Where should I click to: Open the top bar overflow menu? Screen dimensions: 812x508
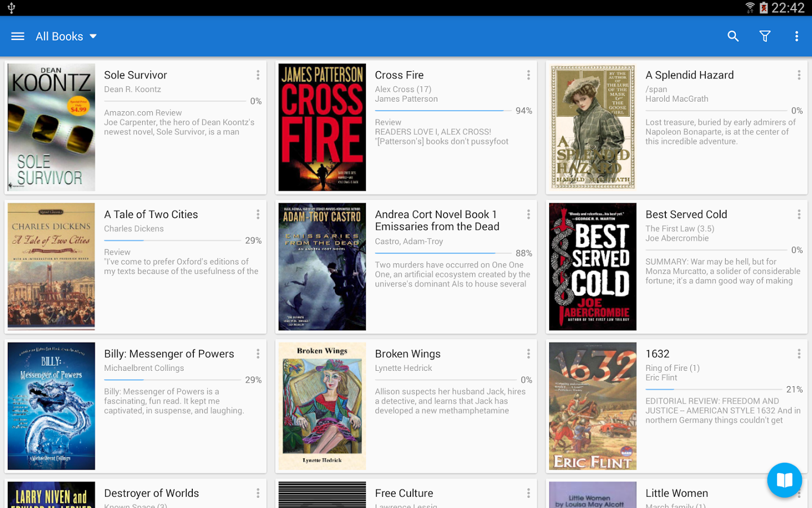click(x=796, y=36)
